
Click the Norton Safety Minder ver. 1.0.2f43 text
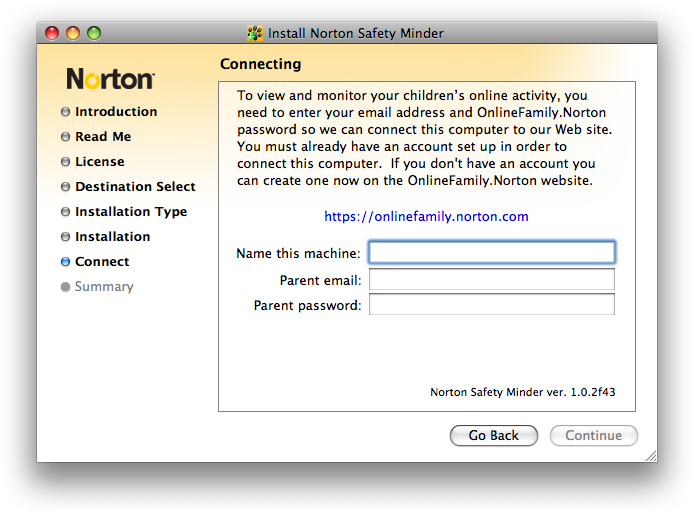point(523,392)
